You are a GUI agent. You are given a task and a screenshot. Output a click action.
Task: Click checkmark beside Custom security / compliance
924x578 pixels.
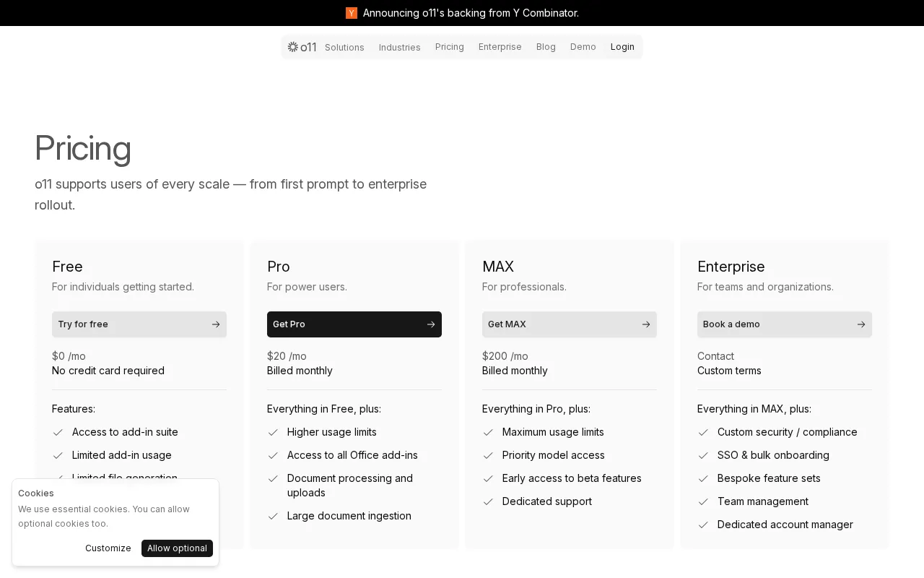(703, 433)
